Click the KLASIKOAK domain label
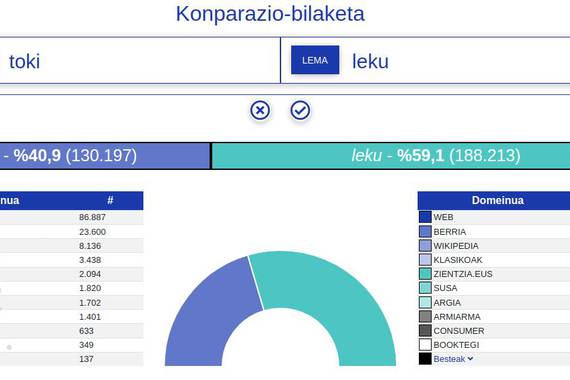Image resolution: width=570 pixels, height=380 pixels. click(x=458, y=260)
